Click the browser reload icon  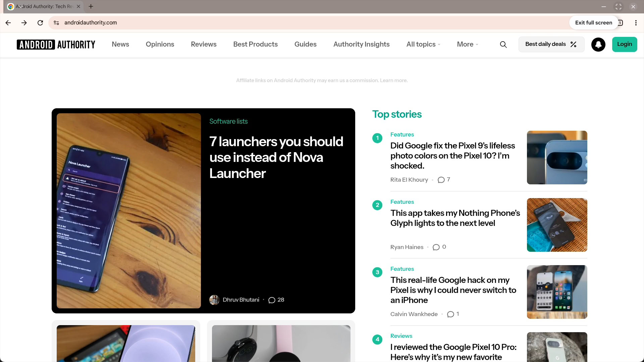pyautogui.click(x=40, y=23)
